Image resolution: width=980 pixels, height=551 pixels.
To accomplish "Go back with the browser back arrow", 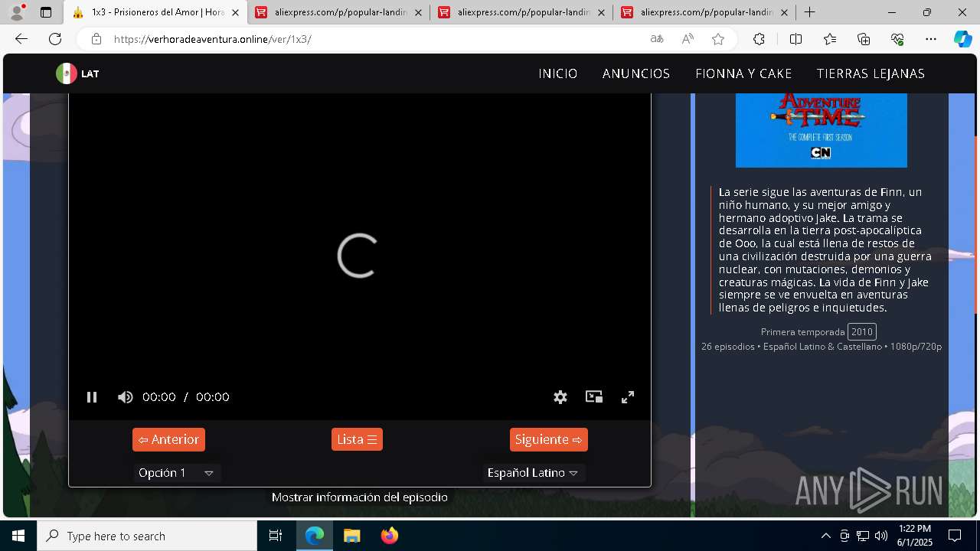I will click(x=21, y=39).
